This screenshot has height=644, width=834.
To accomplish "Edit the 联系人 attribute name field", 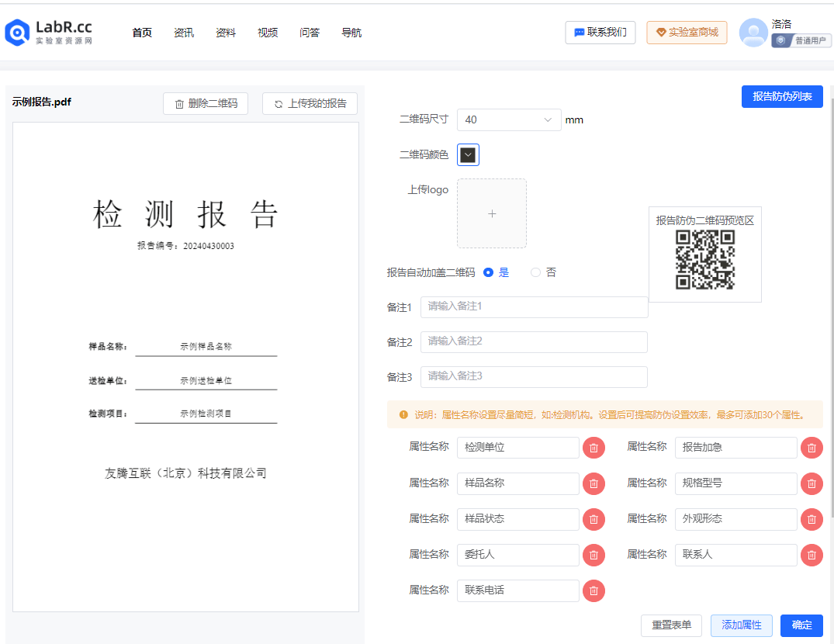I will coord(736,555).
